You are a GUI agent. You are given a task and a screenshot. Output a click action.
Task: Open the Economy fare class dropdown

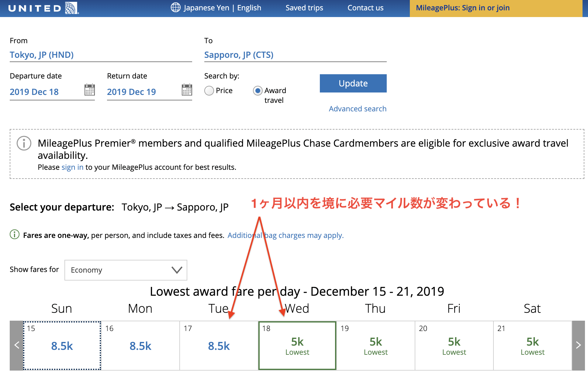coord(126,270)
